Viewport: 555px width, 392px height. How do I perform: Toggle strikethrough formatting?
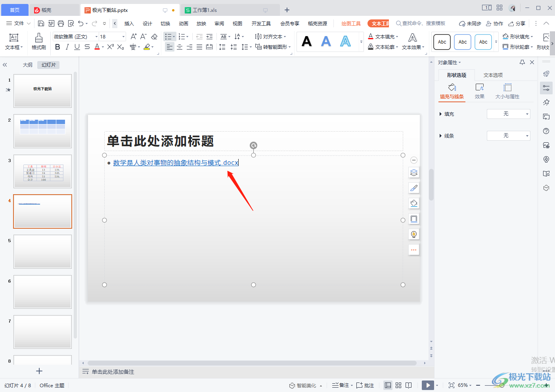click(87, 47)
